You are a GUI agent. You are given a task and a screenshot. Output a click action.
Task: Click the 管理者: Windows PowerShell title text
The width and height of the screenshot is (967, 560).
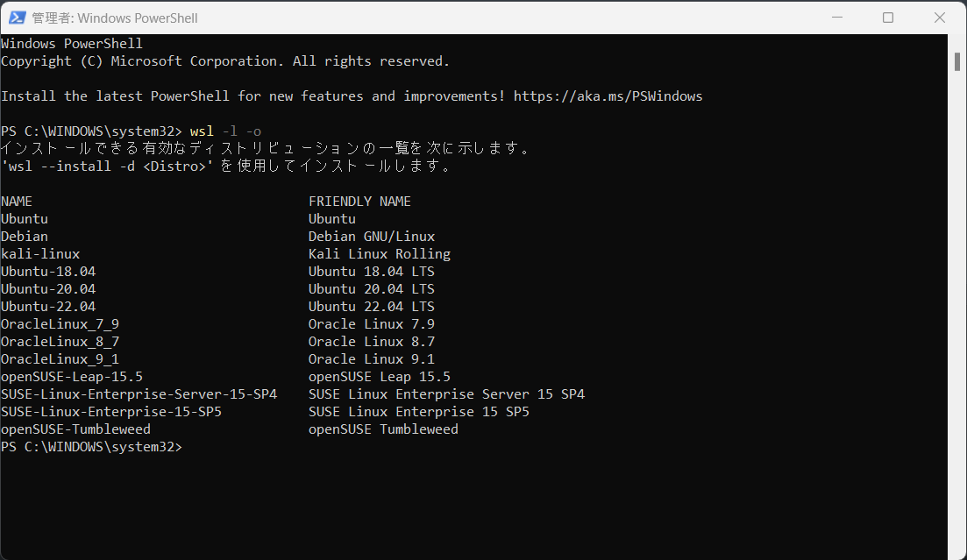pos(114,18)
